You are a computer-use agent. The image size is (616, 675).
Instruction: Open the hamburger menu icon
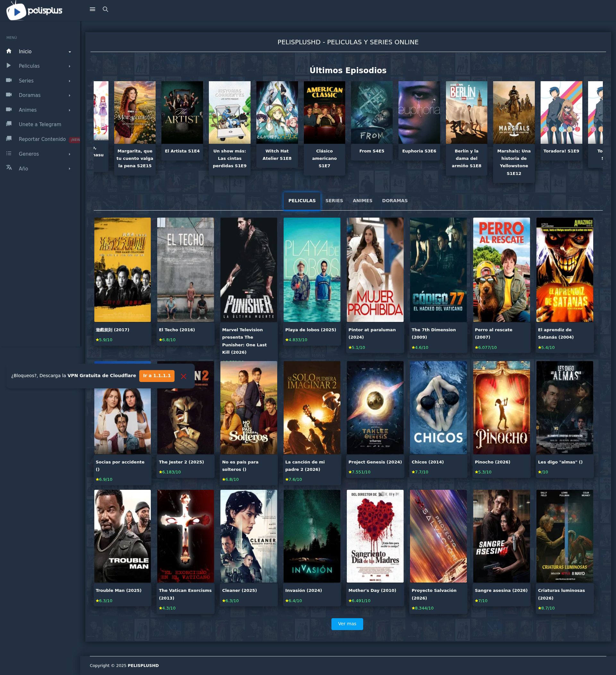(93, 9)
